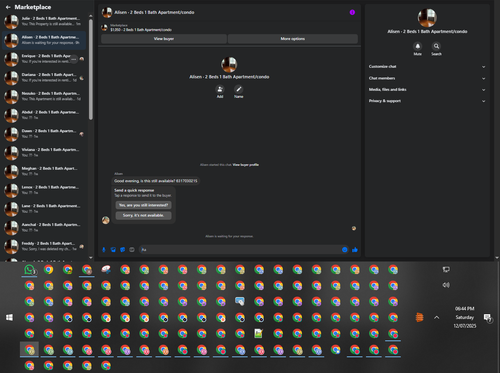This screenshot has width=500, height=373.
Task: Open Viviana's apartment conversation
Action: pos(44,152)
